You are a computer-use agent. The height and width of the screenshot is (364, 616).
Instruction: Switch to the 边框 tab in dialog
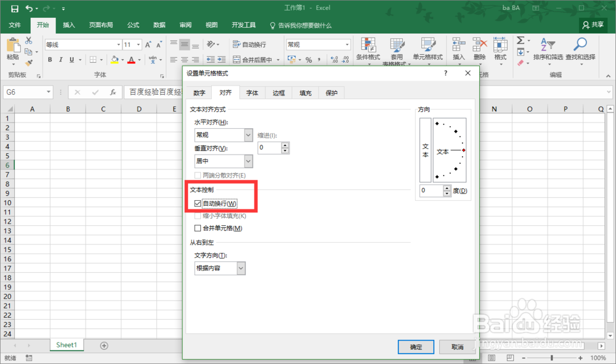[x=278, y=92]
